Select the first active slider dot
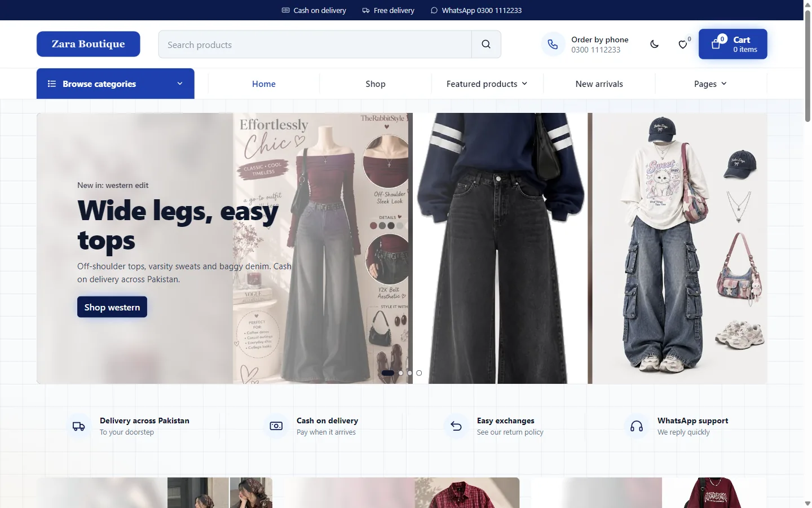This screenshot has height=508, width=812. pyautogui.click(x=388, y=373)
